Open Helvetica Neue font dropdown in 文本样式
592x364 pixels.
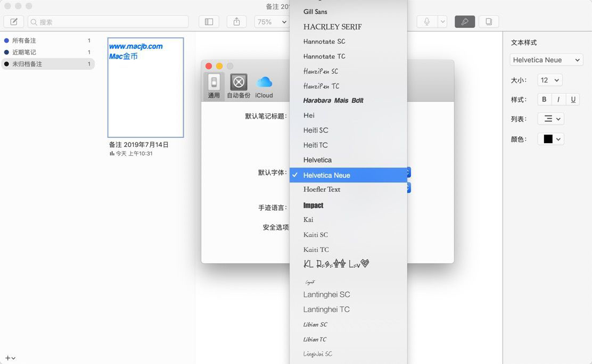(x=546, y=60)
